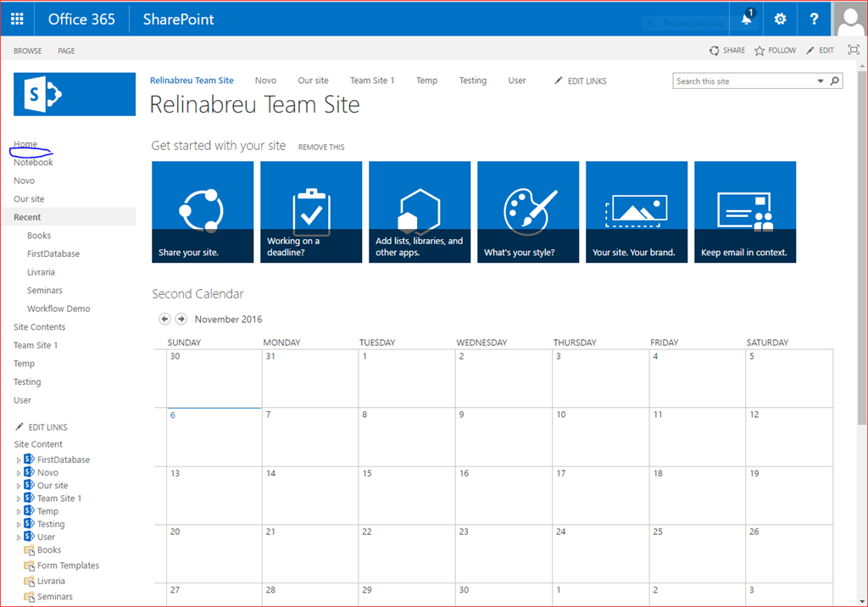Click the focus on content icon
This screenshot has width=868, height=607.
(854, 50)
